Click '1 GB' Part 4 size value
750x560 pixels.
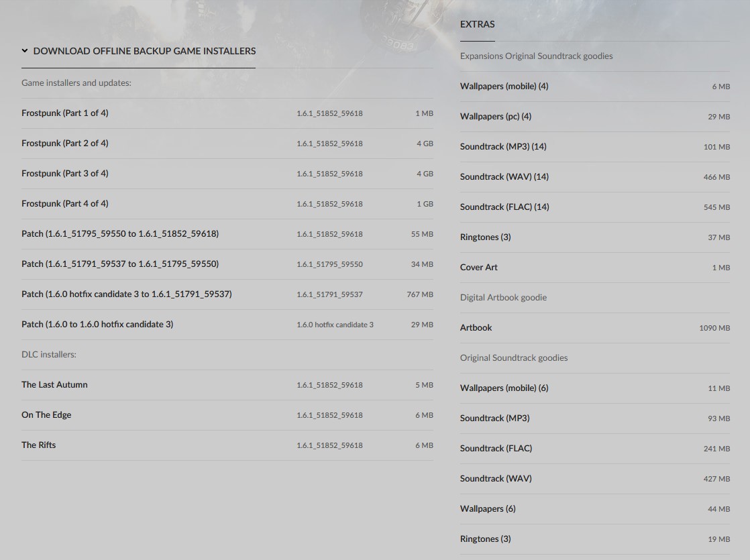click(x=425, y=204)
